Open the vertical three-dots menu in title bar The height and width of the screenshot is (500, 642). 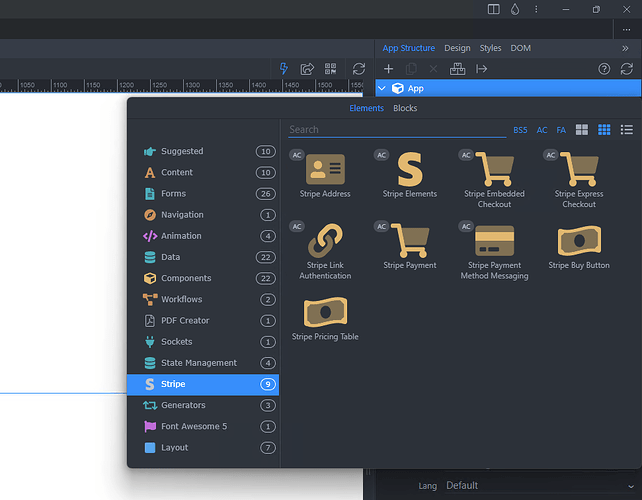click(x=536, y=9)
